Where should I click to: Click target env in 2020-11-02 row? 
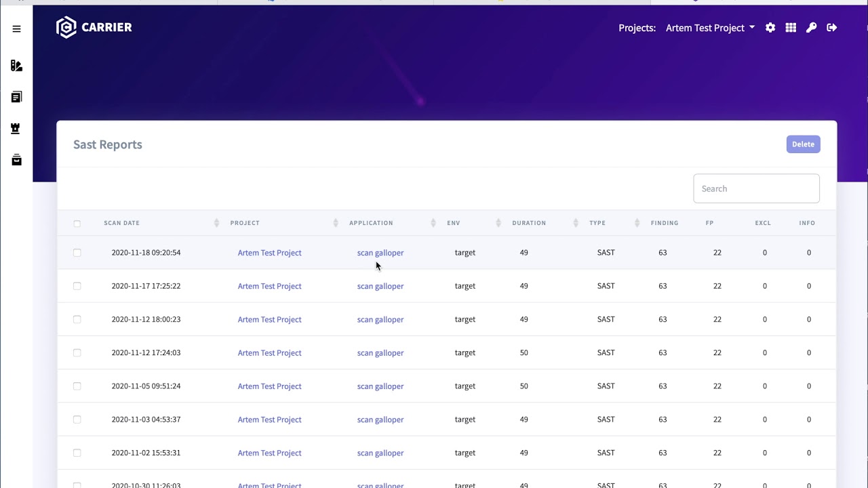pos(465,453)
